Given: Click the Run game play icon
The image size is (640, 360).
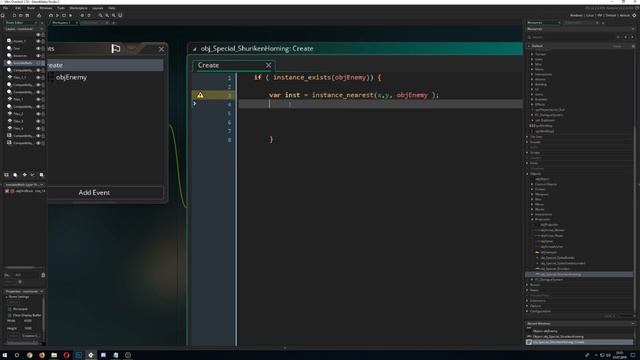Looking at the screenshot, I should pos(57,16).
